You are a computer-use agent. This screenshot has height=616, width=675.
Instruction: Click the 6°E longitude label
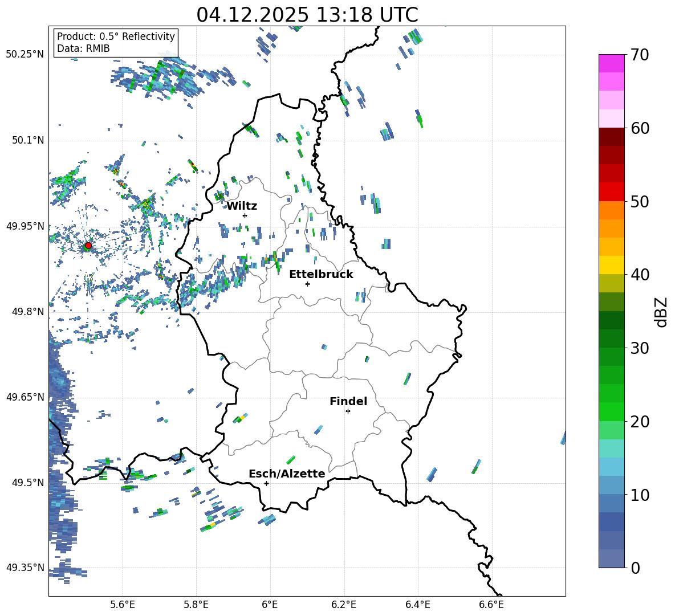click(270, 605)
